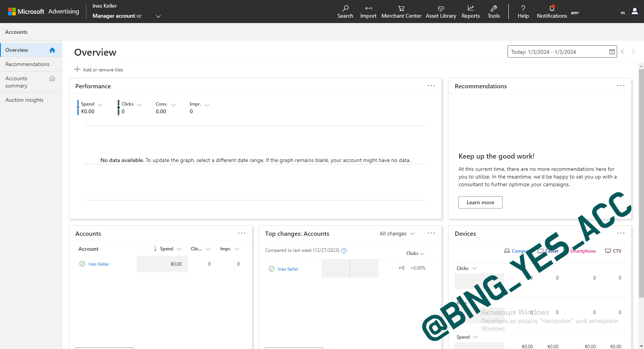This screenshot has width=644, height=349.
Task: Toggle Computer device legend in Devices tile
Action: point(516,251)
